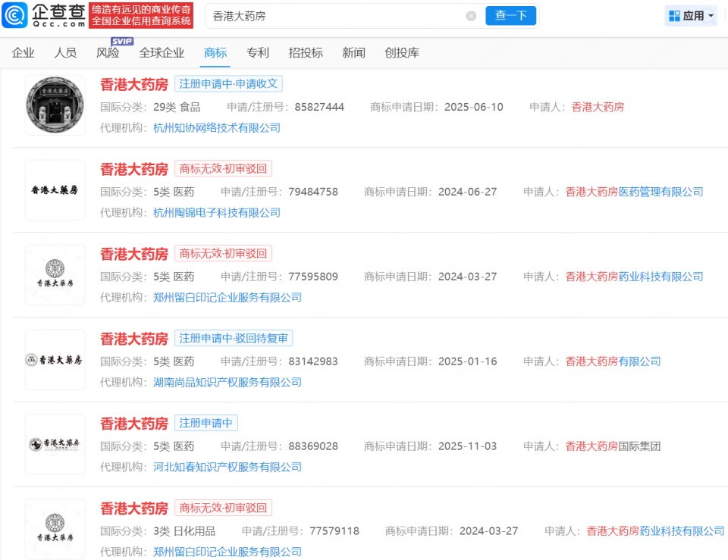Click the blue grid icon beside 应用
This screenshot has height=560, width=728.
click(x=673, y=15)
